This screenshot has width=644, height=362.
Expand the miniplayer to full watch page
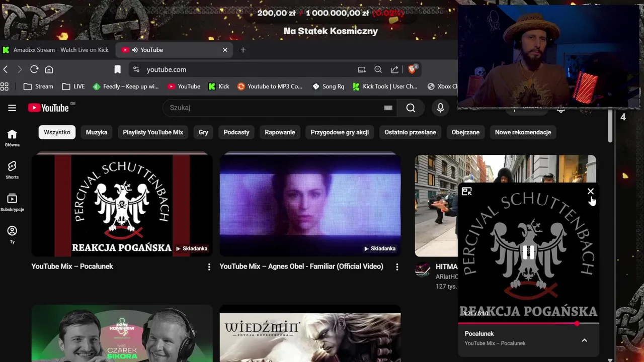pyautogui.click(x=467, y=192)
